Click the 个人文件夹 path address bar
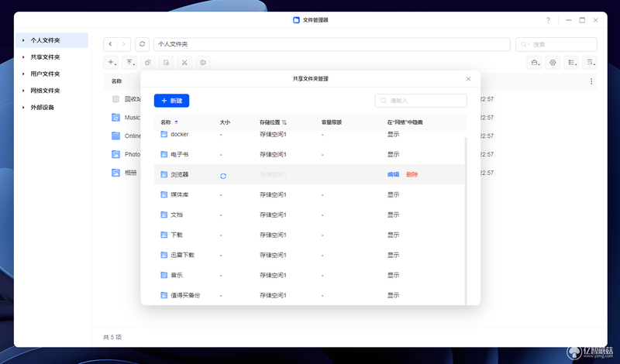 click(x=332, y=44)
